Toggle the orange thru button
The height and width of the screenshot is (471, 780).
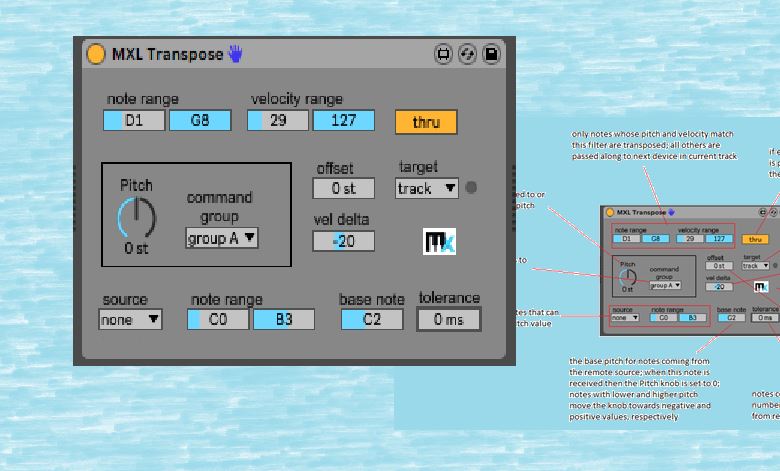[426, 122]
